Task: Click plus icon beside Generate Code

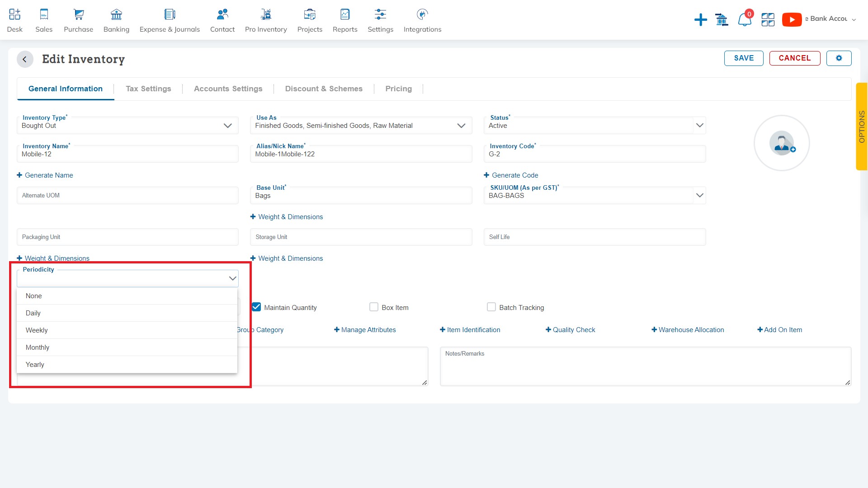Action: [x=486, y=175]
